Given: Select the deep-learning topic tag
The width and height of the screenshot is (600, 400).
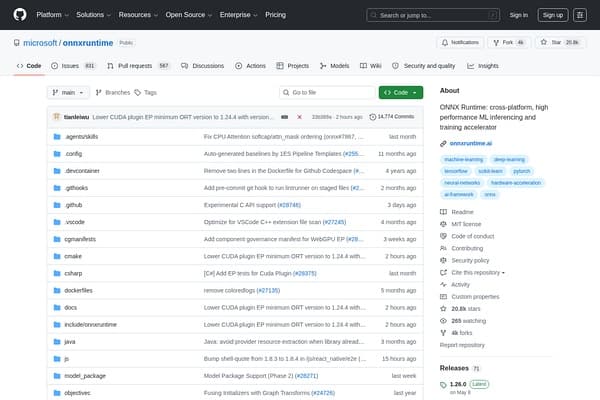Looking at the screenshot, I should pyautogui.click(x=509, y=160).
